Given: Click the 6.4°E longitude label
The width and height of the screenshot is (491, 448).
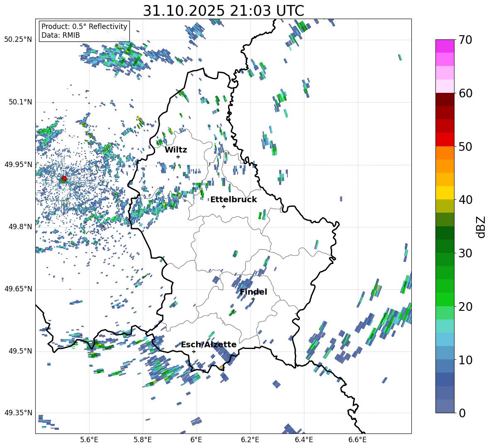Looking at the screenshot, I should (304, 440).
